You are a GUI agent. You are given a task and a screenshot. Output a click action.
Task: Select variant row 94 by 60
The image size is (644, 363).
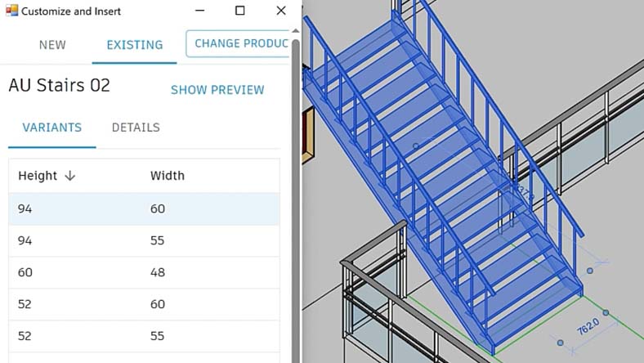[x=144, y=208]
